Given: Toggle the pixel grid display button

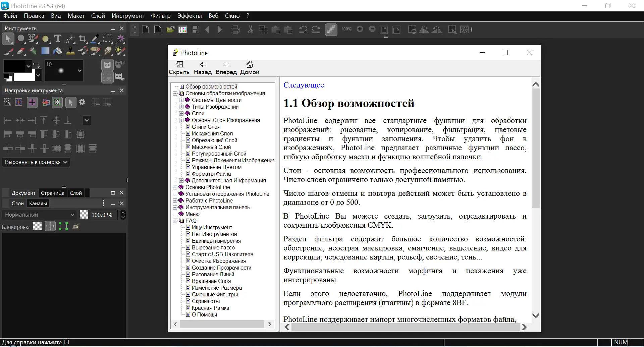Looking at the screenshot, I should 331,30.
